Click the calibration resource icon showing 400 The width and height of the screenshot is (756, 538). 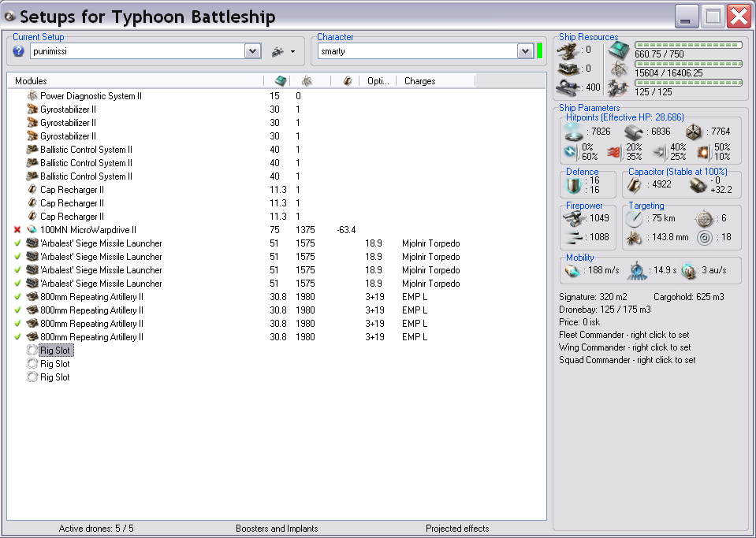(x=568, y=87)
